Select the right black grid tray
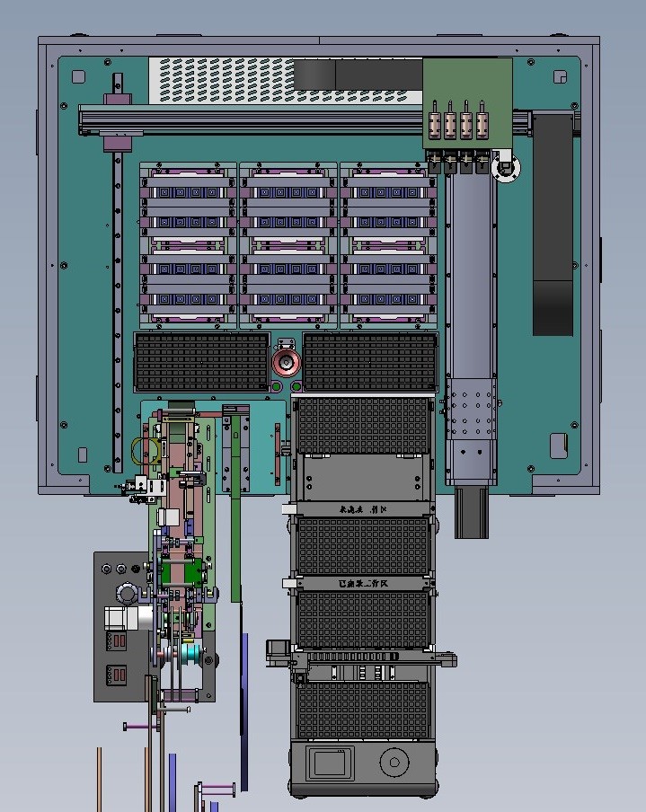 click(369, 362)
